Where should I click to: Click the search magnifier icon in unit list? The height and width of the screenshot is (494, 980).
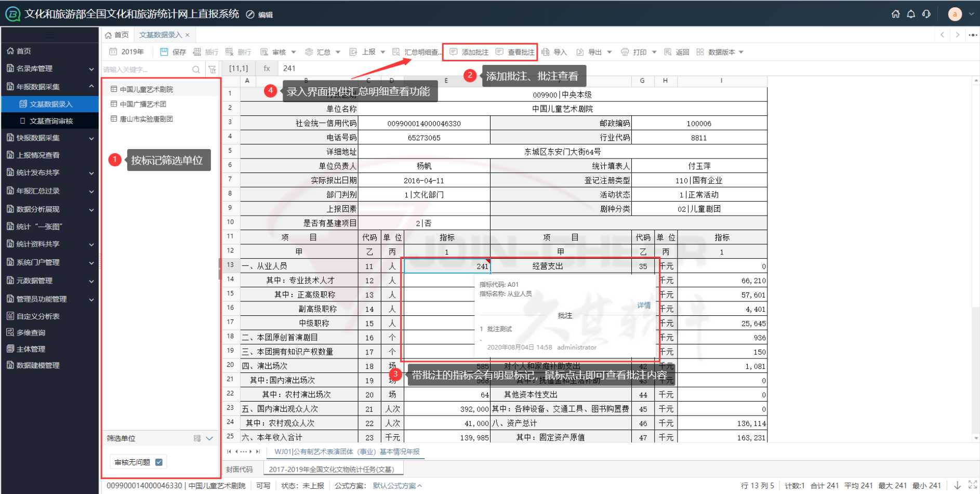[196, 69]
